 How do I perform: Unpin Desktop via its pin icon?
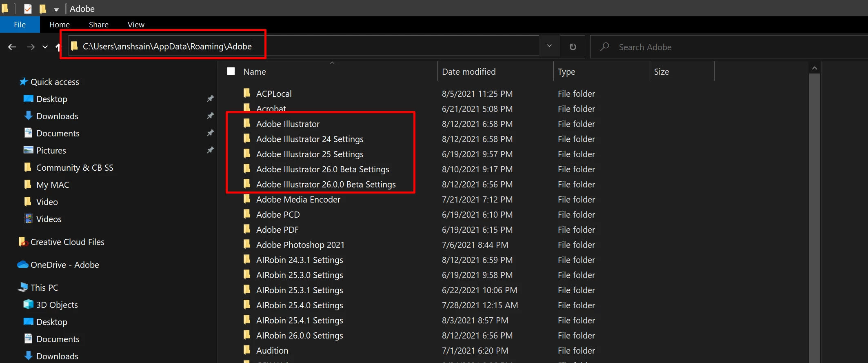click(210, 98)
